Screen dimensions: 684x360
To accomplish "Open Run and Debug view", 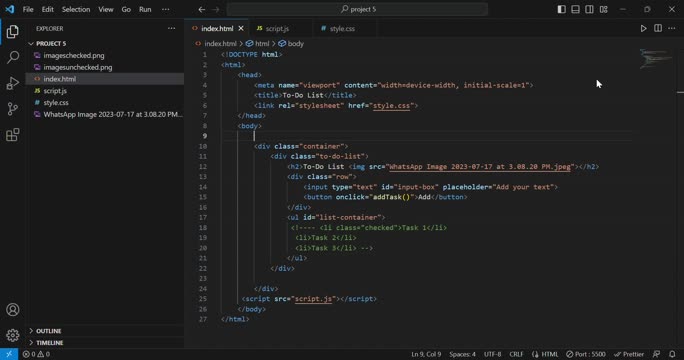I will [x=13, y=83].
